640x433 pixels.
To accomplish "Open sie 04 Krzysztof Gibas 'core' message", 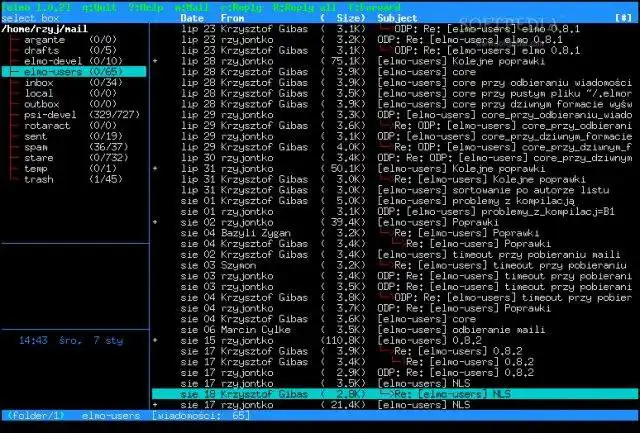I will pyautogui.click(x=395, y=319).
